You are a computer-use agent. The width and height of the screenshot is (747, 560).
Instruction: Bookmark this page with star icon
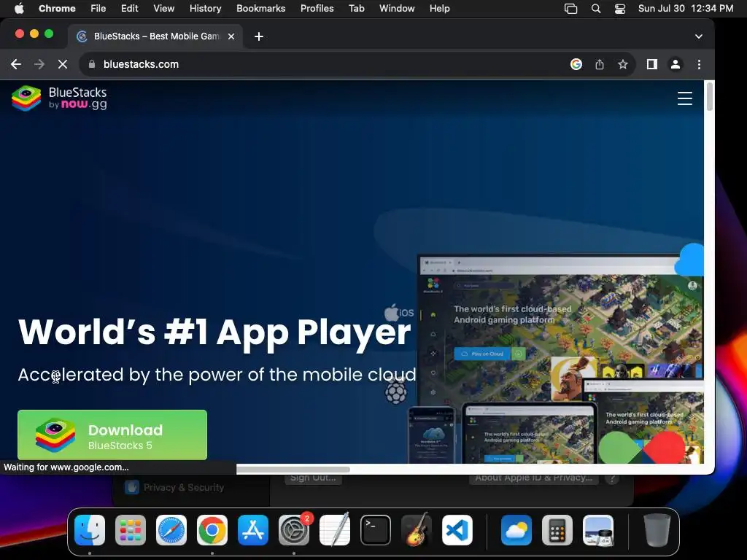click(x=623, y=64)
